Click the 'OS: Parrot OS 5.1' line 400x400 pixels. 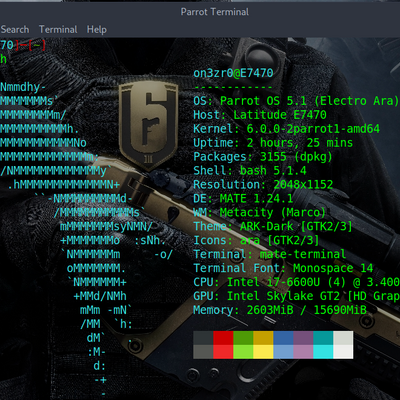tap(296, 101)
